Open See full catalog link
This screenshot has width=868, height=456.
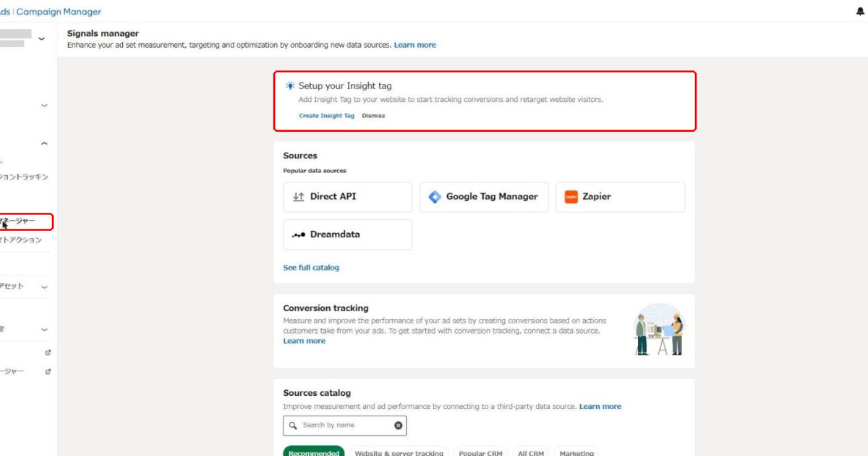pyautogui.click(x=311, y=268)
